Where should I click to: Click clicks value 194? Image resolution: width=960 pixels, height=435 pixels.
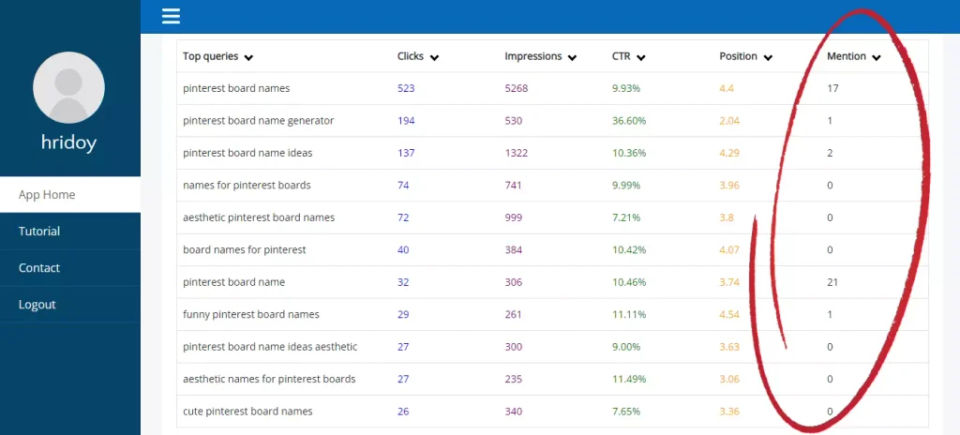point(406,121)
